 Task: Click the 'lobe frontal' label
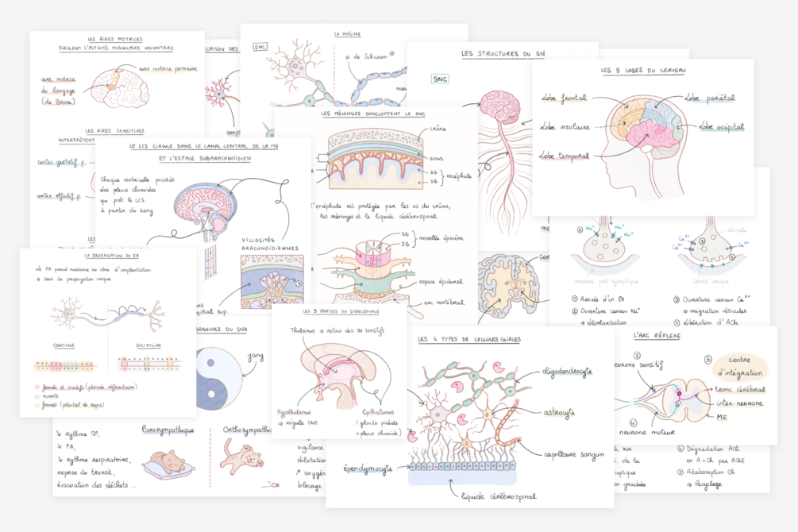[564, 98]
